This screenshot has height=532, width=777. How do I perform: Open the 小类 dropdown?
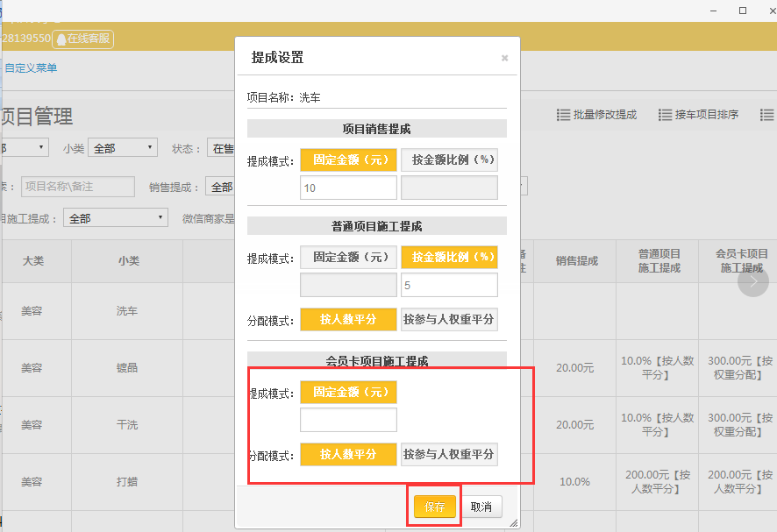(123, 148)
